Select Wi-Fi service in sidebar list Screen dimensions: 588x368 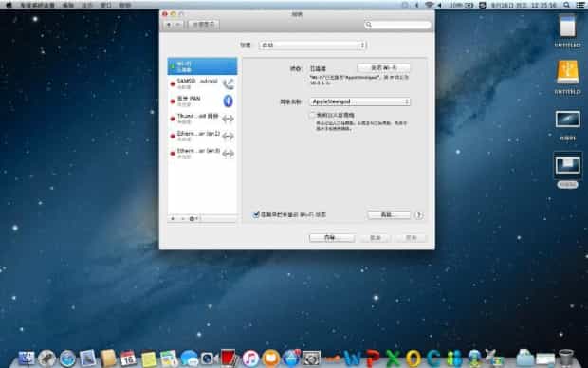(202, 66)
